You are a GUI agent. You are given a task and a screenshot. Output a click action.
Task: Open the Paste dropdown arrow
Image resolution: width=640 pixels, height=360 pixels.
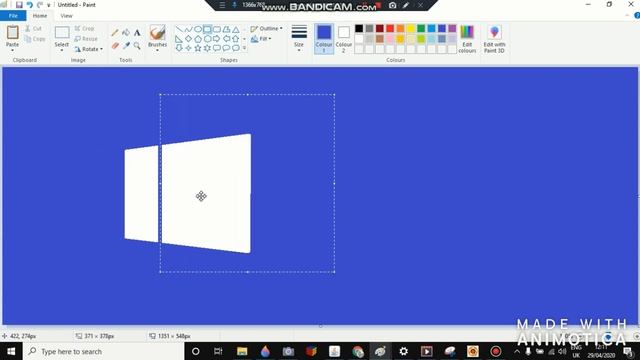12,50
